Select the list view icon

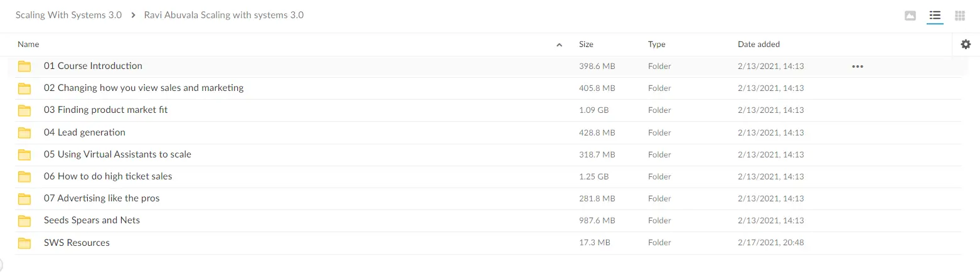pyautogui.click(x=935, y=16)
